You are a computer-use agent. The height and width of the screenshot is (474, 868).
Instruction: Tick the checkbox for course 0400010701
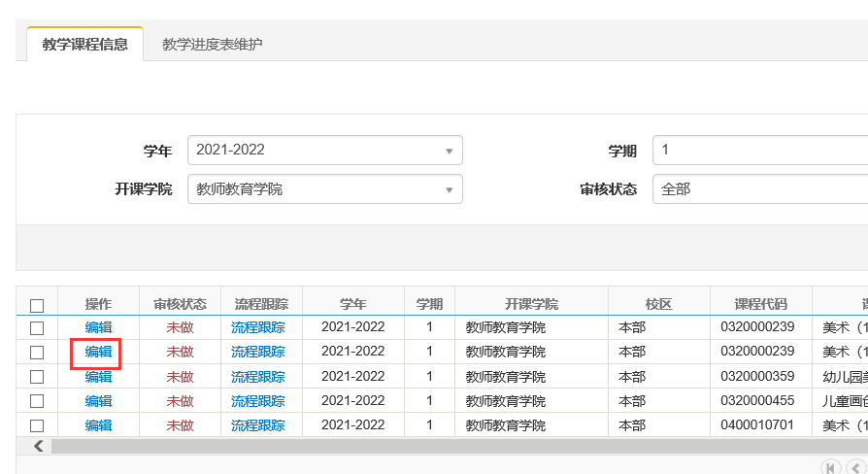tap(37, 425)
